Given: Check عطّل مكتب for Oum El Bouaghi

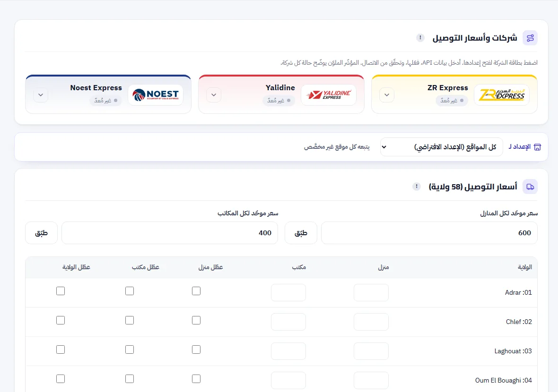Looking at the screenshot, I should (x=130, y=379).
